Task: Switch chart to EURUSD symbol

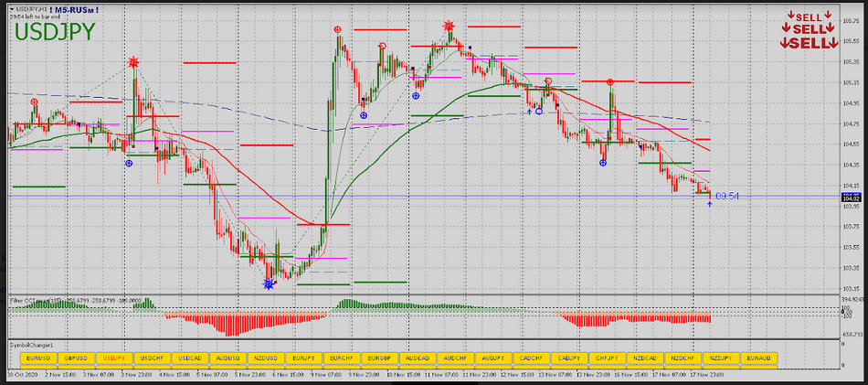Action: pyautogui.click(x=38, y=358)
